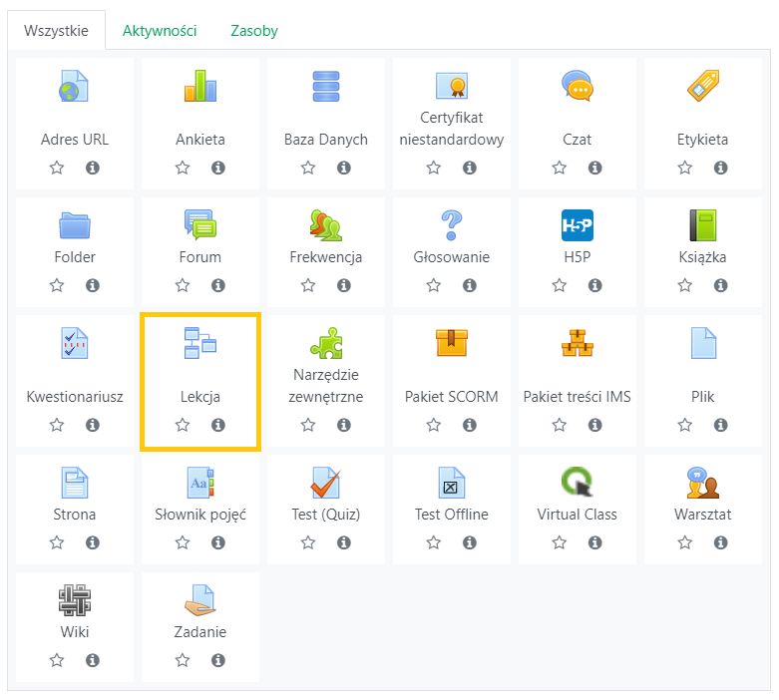Choose the Pakiet SCORM box icon

pos(452,342)
